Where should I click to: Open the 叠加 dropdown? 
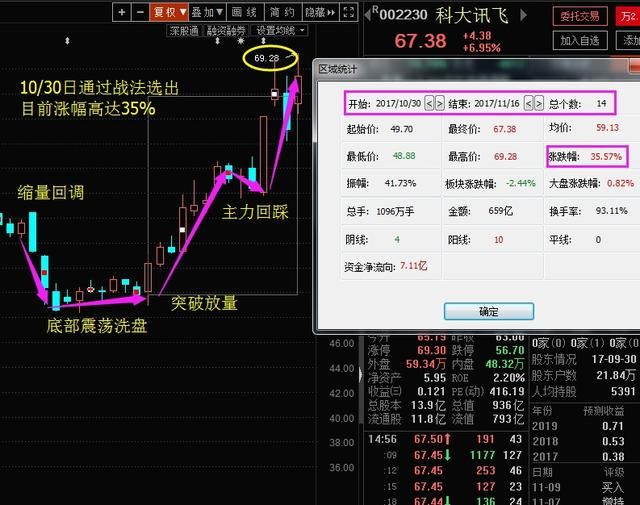tap(207, 12)
